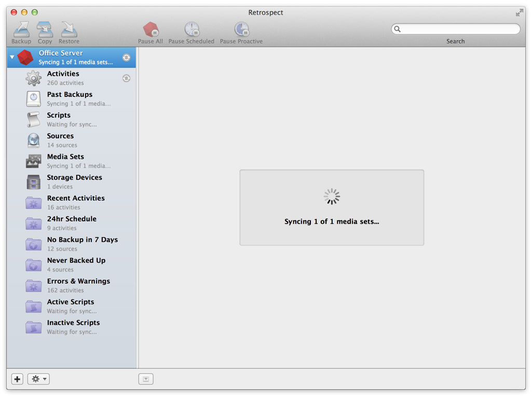Select the 'Media Sets' label

65,156
